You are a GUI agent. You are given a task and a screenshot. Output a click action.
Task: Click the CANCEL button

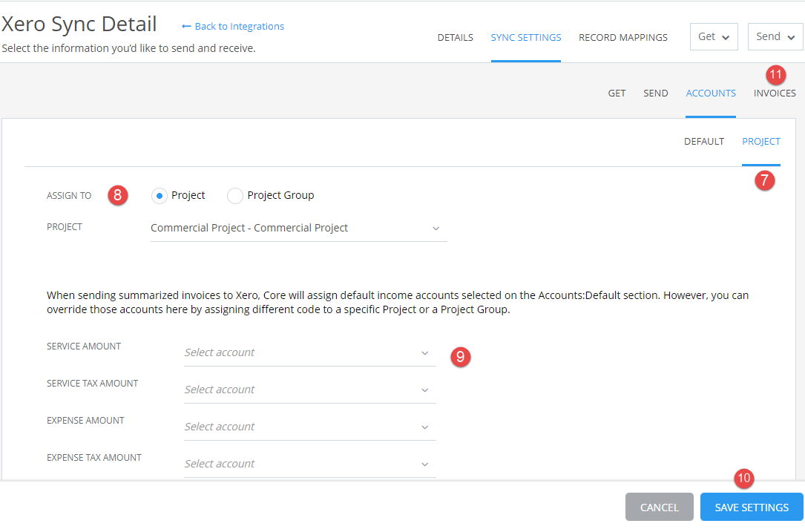pyautogui.click(x=659, y=508)
